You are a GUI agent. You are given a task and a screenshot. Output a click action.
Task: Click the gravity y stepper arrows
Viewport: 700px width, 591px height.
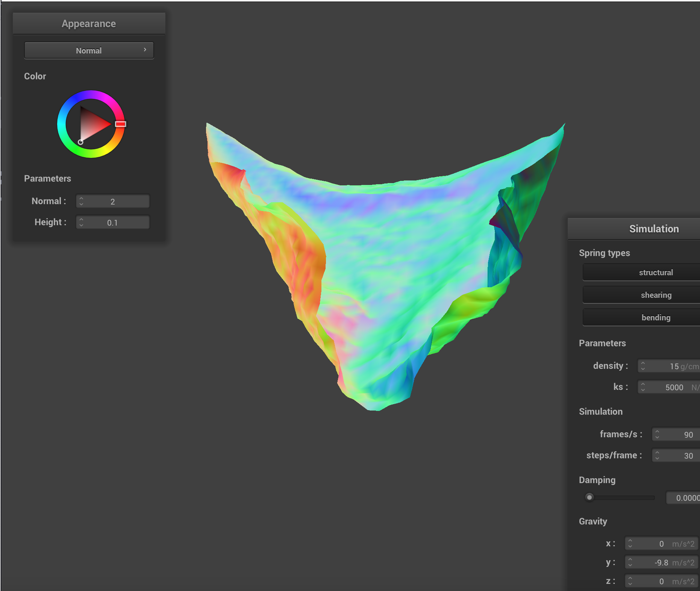point(630,562)
